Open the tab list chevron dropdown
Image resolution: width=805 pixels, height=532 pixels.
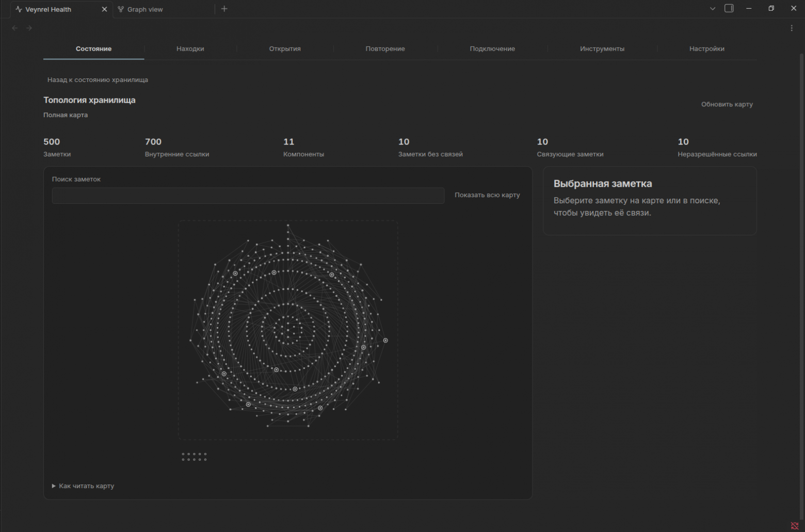pyautogui.click(x=713, y=9)
